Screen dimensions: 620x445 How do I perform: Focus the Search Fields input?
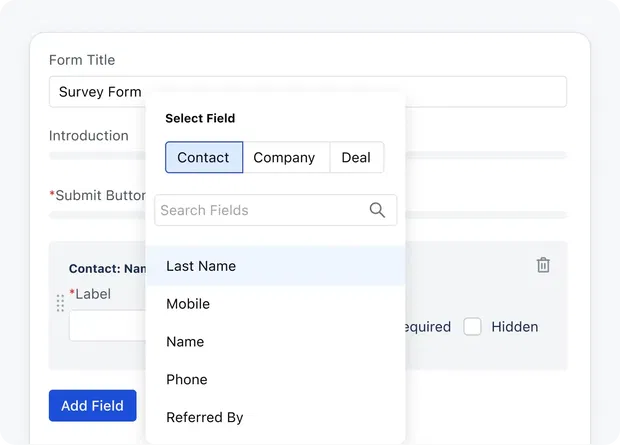(275, 210)
